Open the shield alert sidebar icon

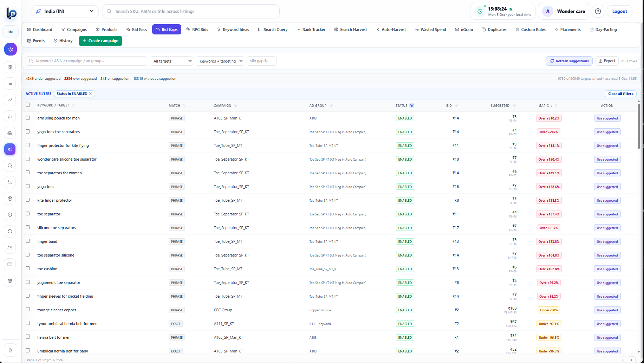pyautogui.click(x=10, y=215)
